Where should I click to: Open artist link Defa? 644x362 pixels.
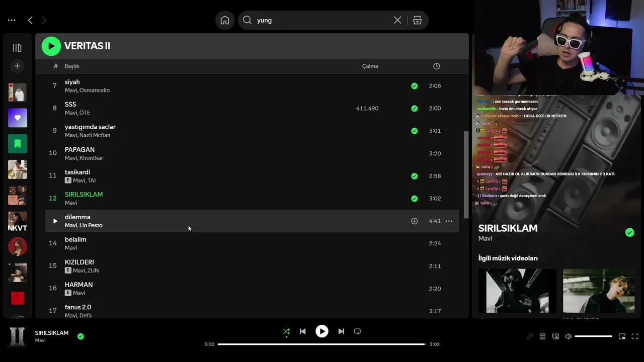tap(86, 316)
